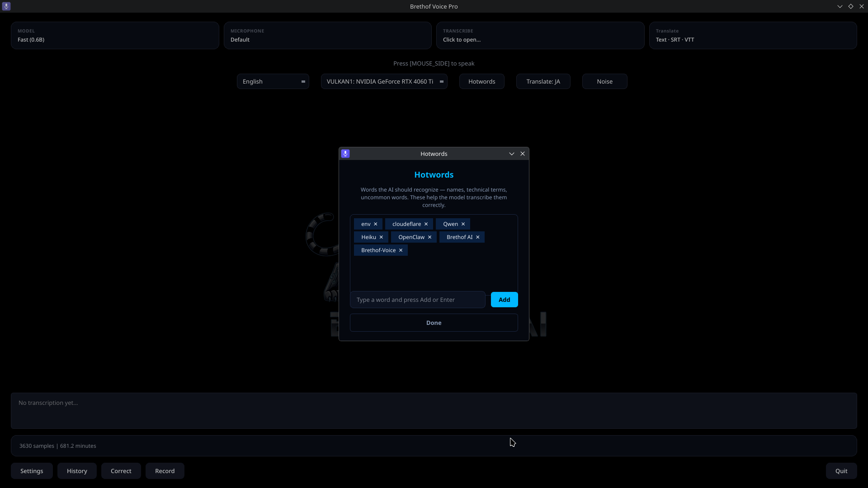This screenshot has height=488, width=868.
Task: Select the OpenClaw tag text
Action: (411, 237)
